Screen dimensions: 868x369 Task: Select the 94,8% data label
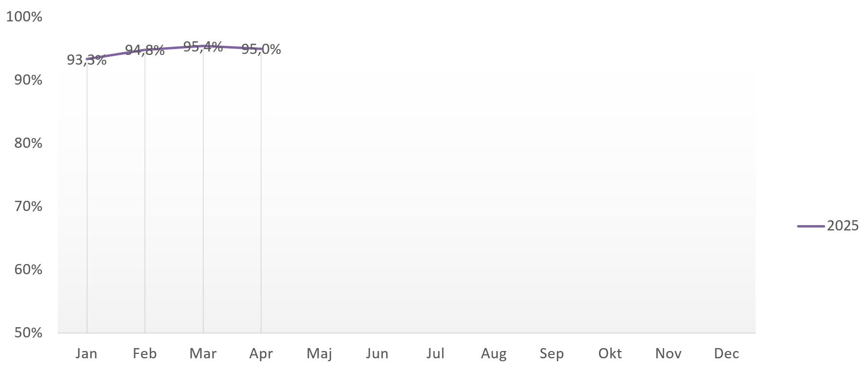145,50
